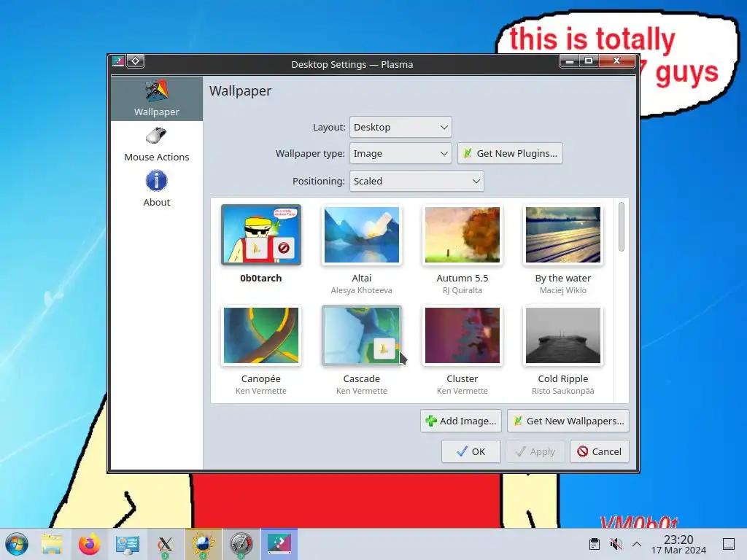Click the muted volume tray icon
Screen dimensions: 747x560
pyautogui.click(x=616, y=544)
